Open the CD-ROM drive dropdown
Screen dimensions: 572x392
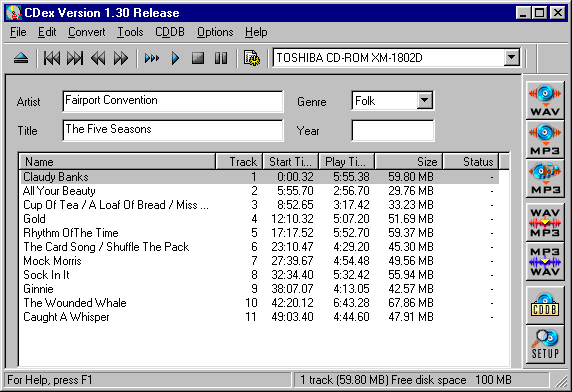click(x=511, y=58)
